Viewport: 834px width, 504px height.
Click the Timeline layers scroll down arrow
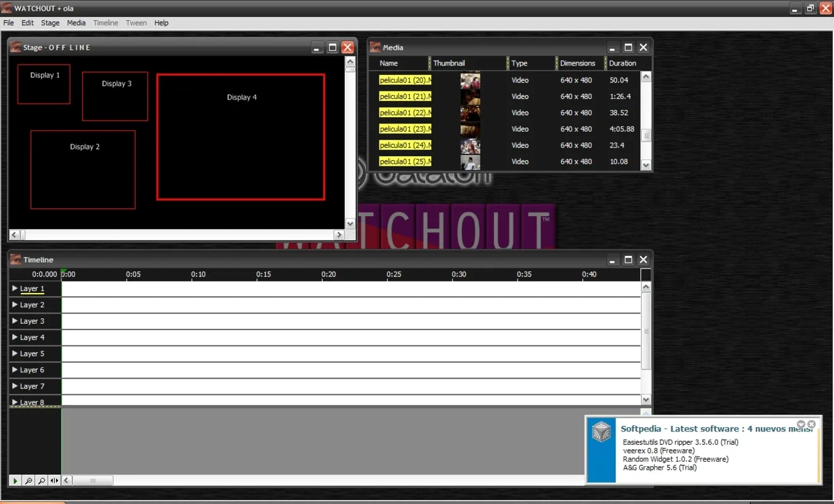tap(646, 399)
